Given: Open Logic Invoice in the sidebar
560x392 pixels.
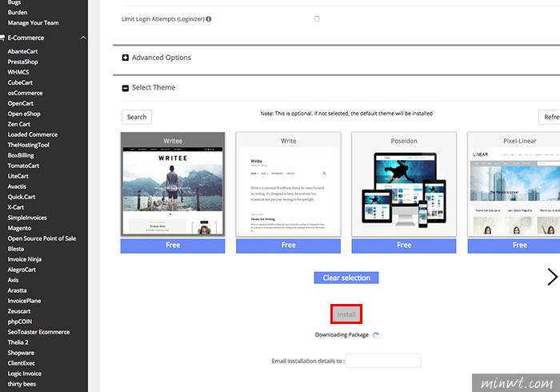Looking at the screenshot, I should tap(24, 374).
